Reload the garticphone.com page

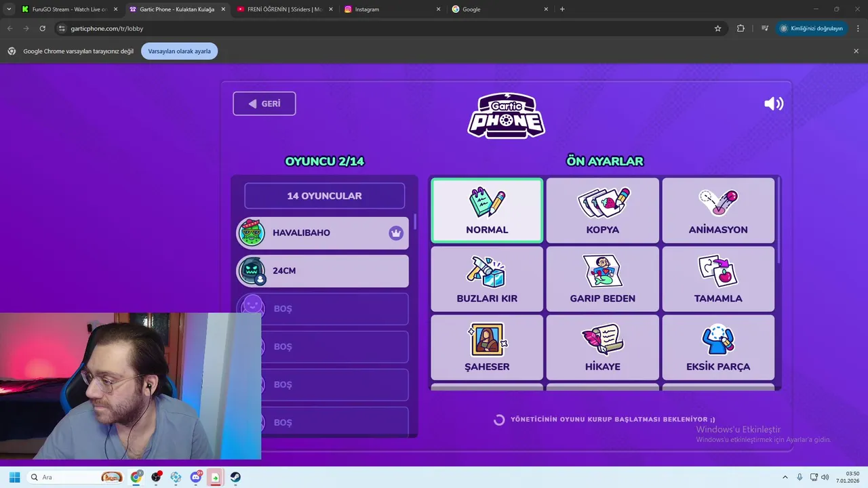tap(42, 28)
